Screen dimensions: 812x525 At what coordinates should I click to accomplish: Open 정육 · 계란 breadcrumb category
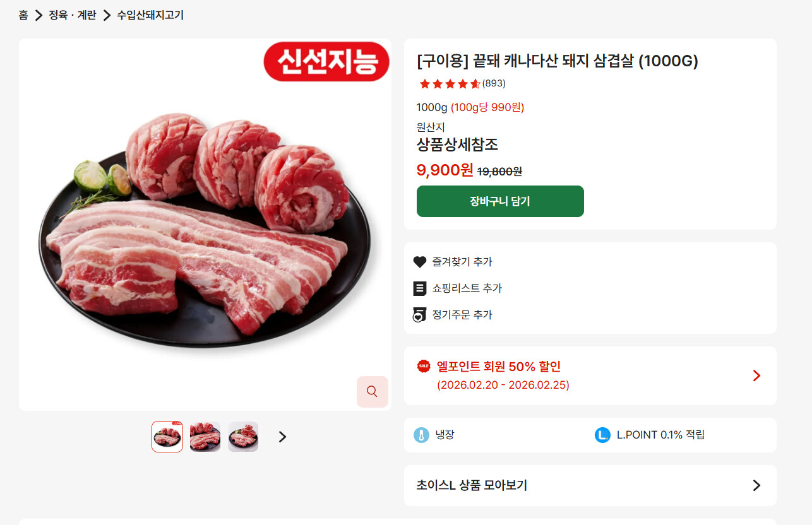tap(73, 15)
